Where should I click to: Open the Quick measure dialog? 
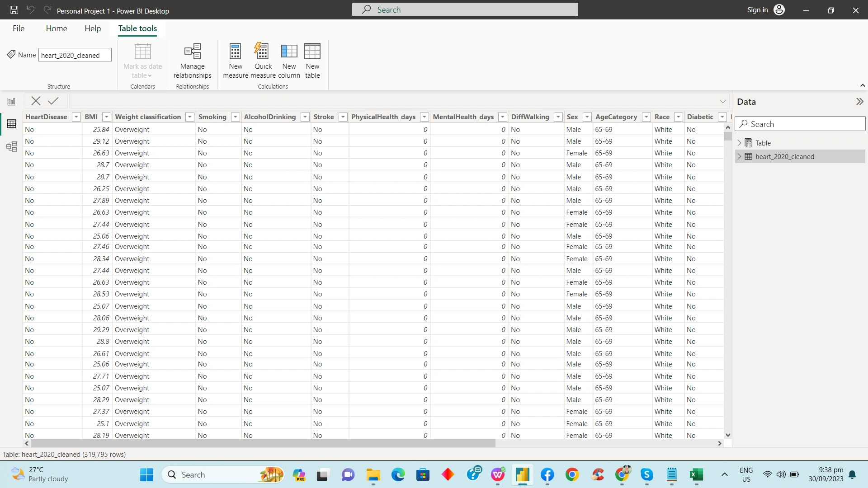262,60
